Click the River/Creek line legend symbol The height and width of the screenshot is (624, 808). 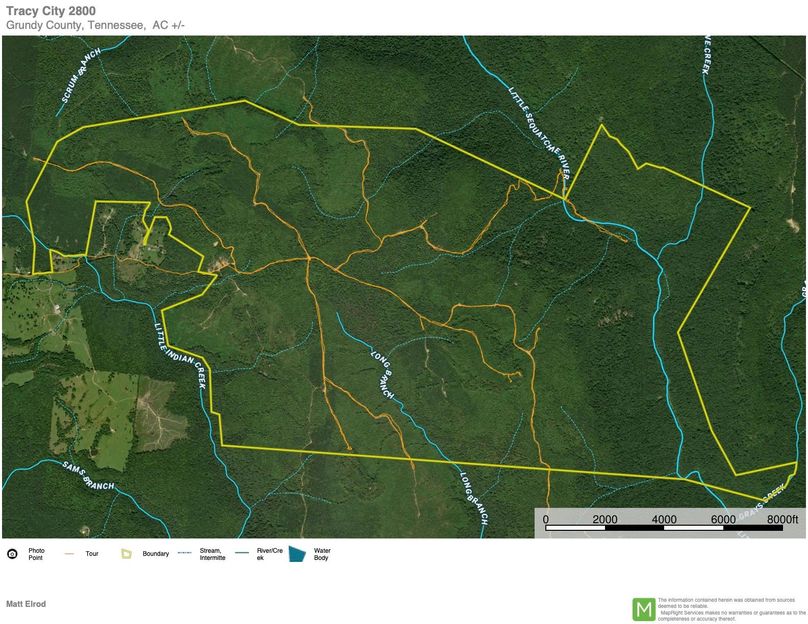pyautogui.click(x=241, y=553)
